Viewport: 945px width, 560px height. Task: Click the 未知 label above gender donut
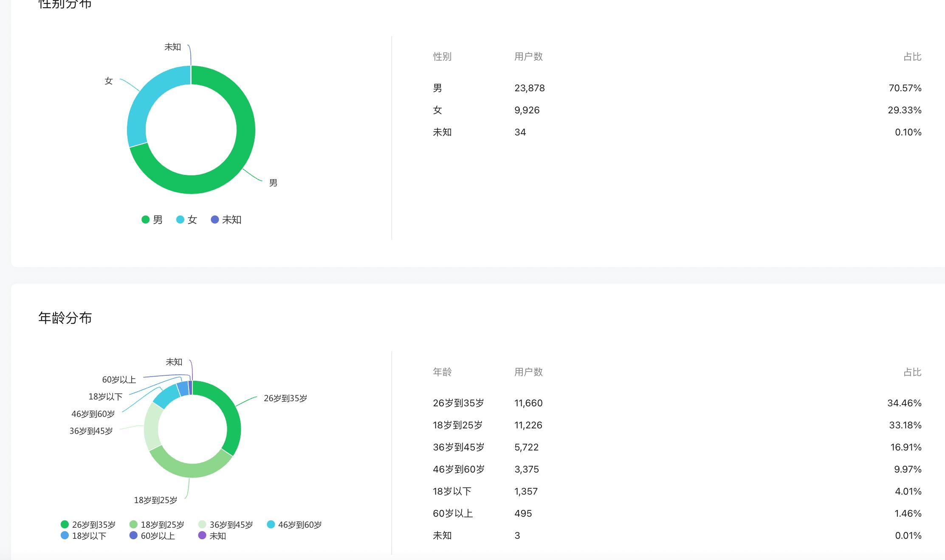(173, 47)
